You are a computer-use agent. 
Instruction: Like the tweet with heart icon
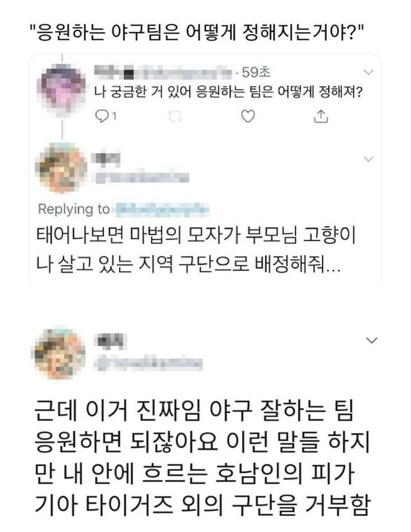pos(248,116)
